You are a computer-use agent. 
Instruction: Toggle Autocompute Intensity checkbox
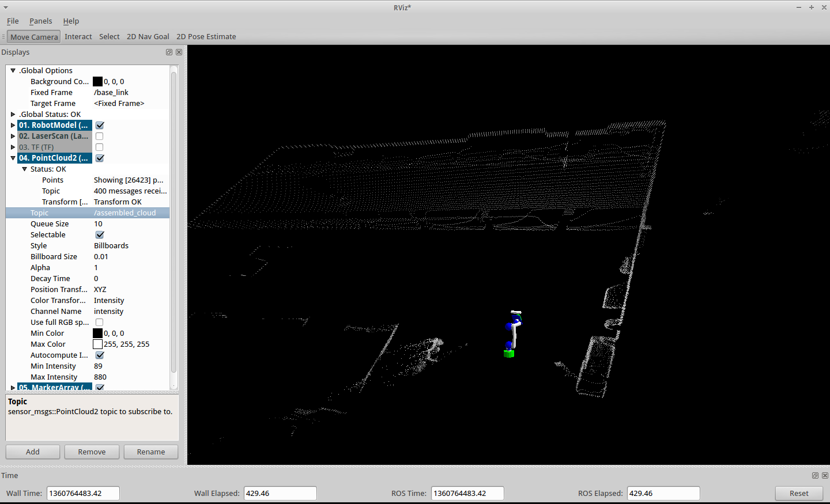(100, 355)
